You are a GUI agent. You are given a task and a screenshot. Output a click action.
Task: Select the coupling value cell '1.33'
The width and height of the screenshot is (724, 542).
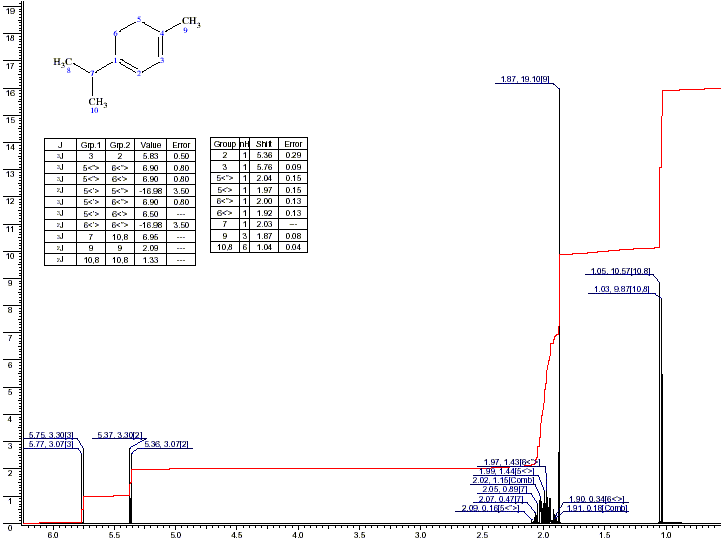point(151,260)
